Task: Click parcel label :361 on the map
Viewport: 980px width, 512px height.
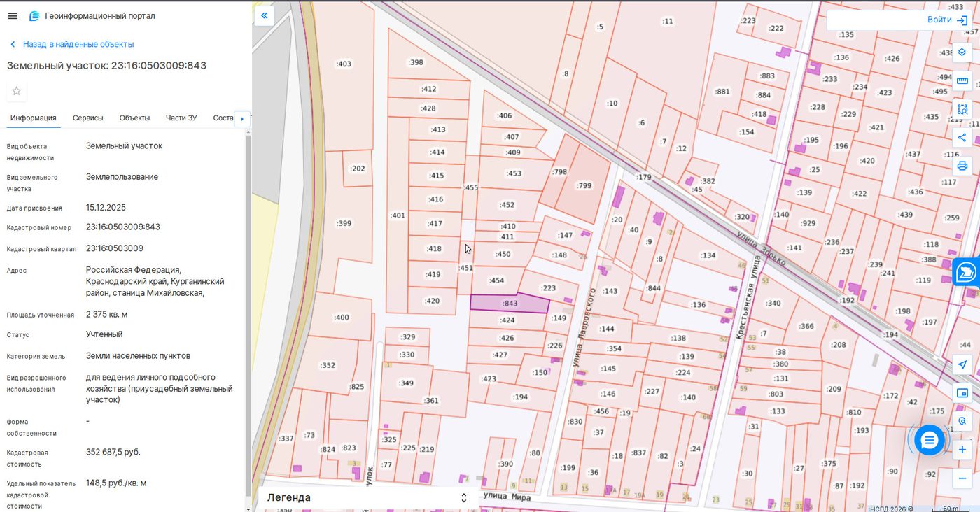Action: [430, 401]
